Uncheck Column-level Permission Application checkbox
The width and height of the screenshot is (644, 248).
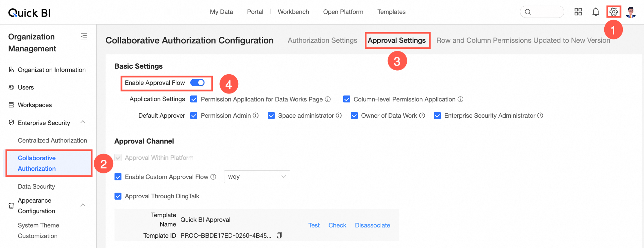(346, 99)
